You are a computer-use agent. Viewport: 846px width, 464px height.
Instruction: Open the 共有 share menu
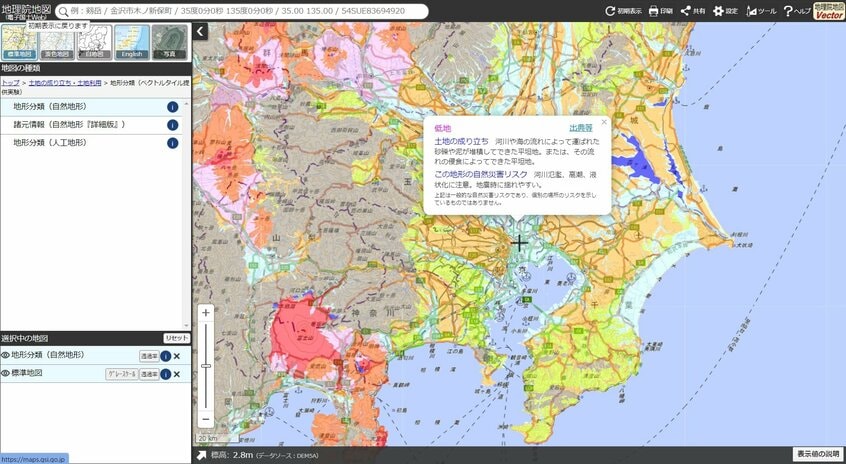[x=693, y=11]
